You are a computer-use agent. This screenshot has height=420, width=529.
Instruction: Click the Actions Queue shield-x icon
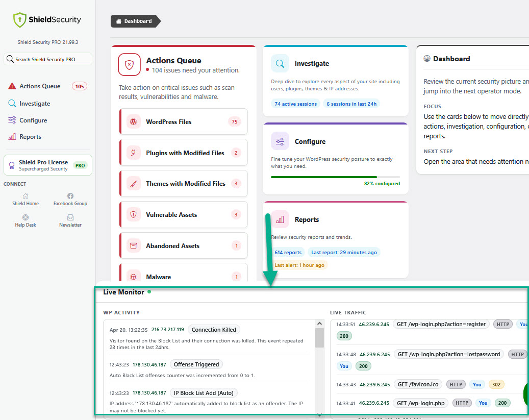pyautogui.click(x=129, y=64)
